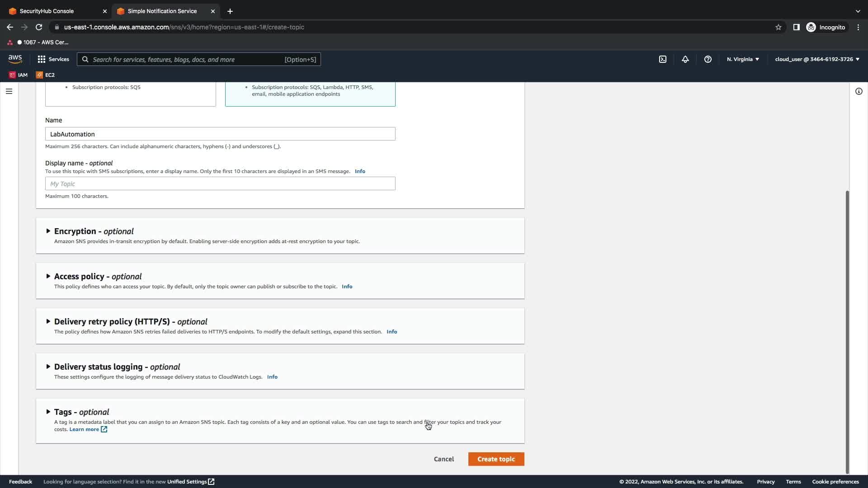Click the Create topic button

496,459
